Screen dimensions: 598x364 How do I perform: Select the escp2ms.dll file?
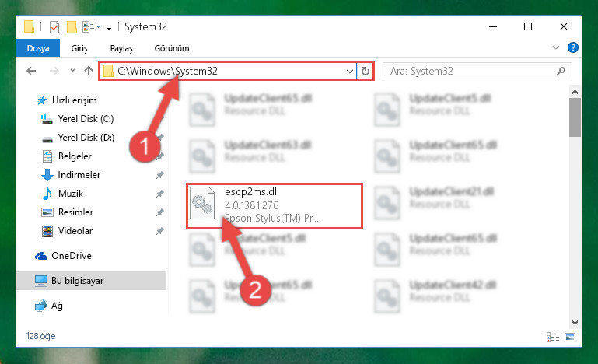tap(275, 206)
